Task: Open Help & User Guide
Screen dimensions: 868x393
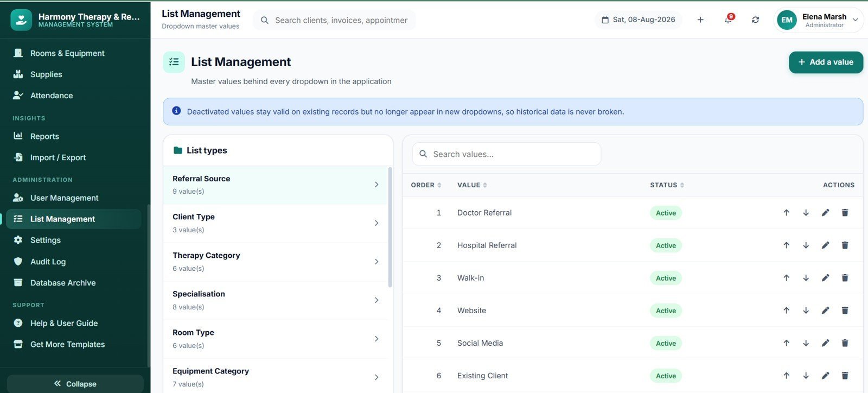Action: (74, 323)
